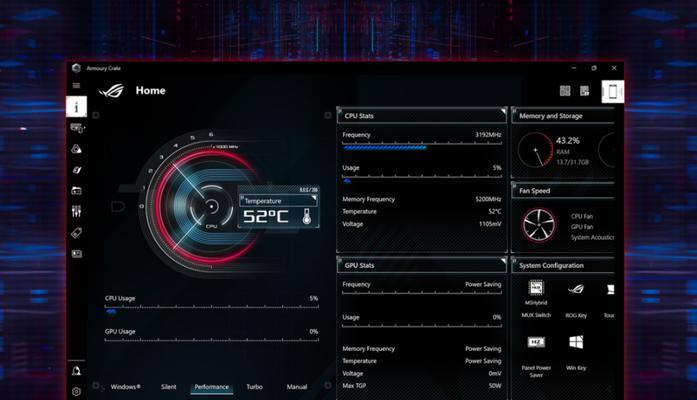Open the Device icon in the sidebar
This screenshot has width=697, height=400.
(x=77, y=128)
